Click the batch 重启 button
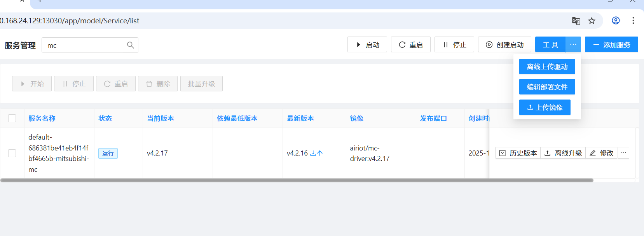Screen dimensions: 644x236 point(116,84)
